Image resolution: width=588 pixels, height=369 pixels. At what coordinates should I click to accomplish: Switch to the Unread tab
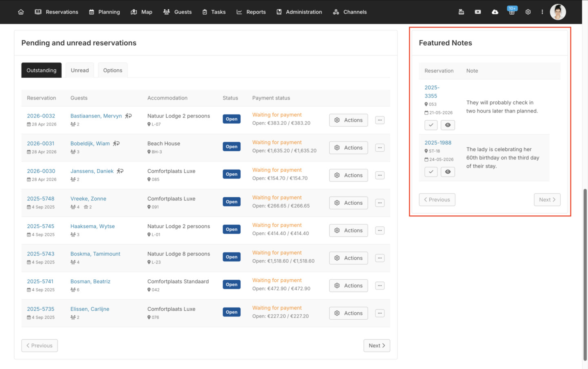pos(80,70)
